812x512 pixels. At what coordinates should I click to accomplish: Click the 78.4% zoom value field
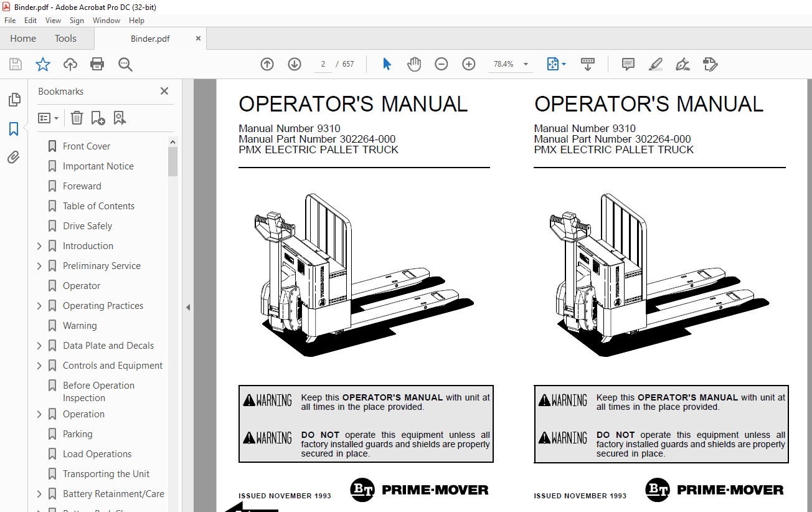point(503,64)
